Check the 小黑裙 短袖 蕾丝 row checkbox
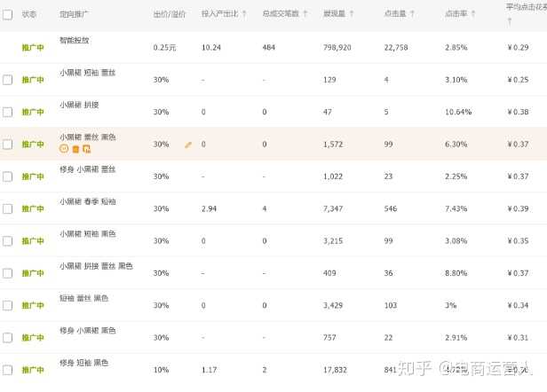The height and width of the screenshot is (392, 547). pos(8,80)
